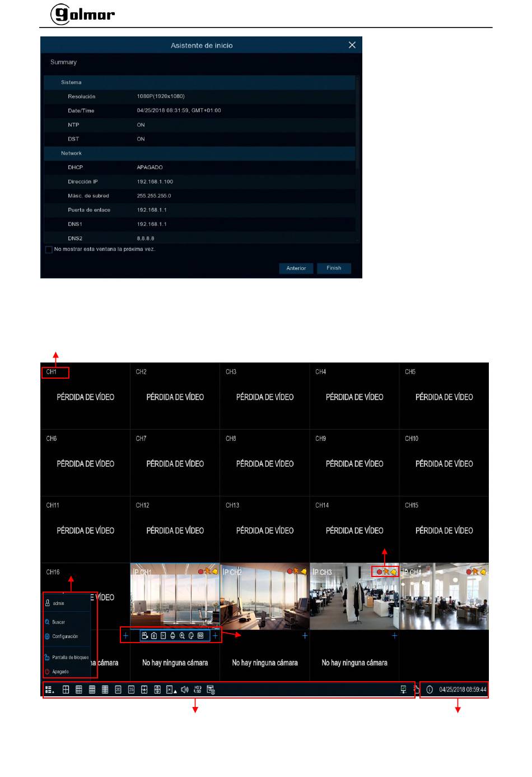Click the network status monitor icon
Viewport: 532px width, 777px height.
point(403,690)
